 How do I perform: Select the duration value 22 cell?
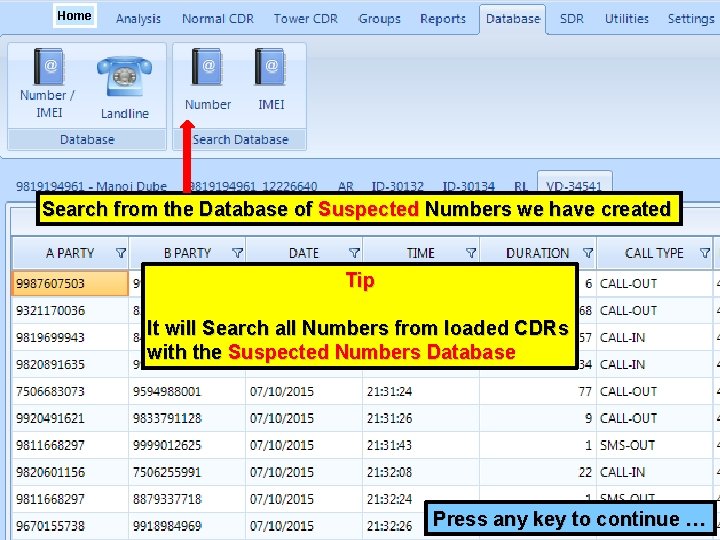pyautogui.click(x=538, y=472)
